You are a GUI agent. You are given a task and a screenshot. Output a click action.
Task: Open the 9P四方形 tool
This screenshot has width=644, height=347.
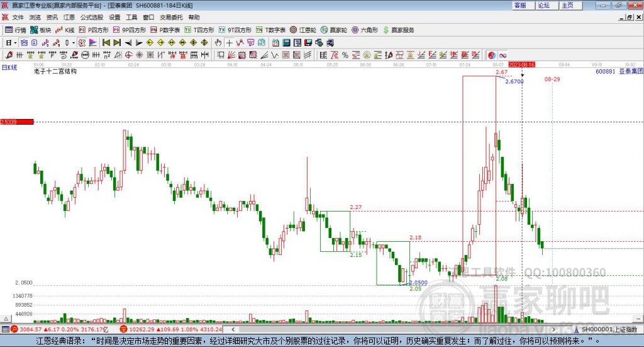tap(130, 30)
